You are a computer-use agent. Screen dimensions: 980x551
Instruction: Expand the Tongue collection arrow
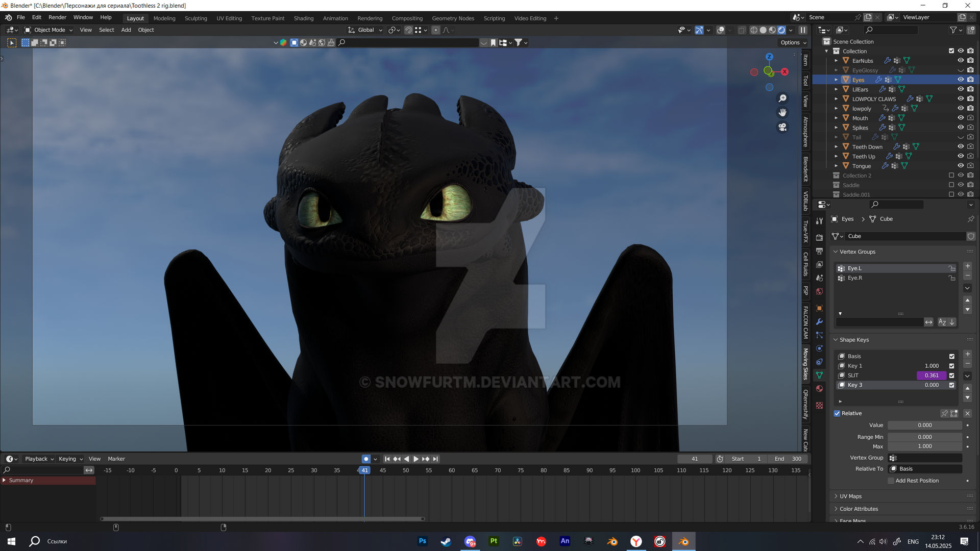(x=837, y=166)
